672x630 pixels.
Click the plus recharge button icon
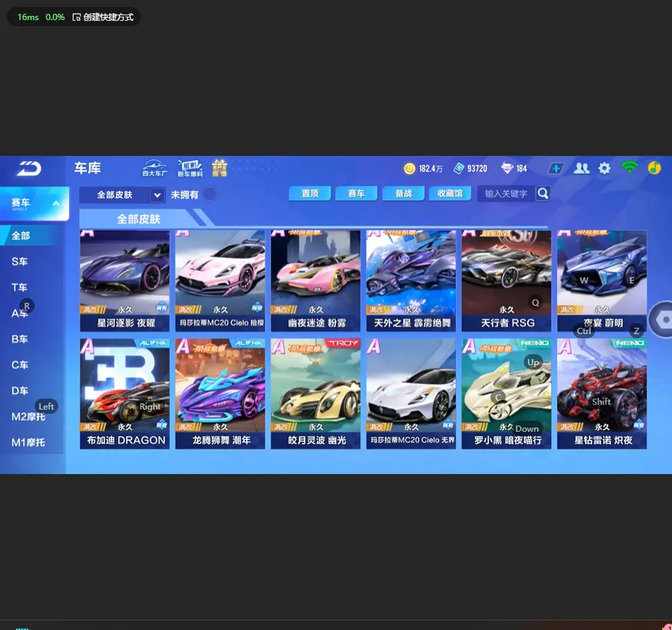(x=556, y=168)
